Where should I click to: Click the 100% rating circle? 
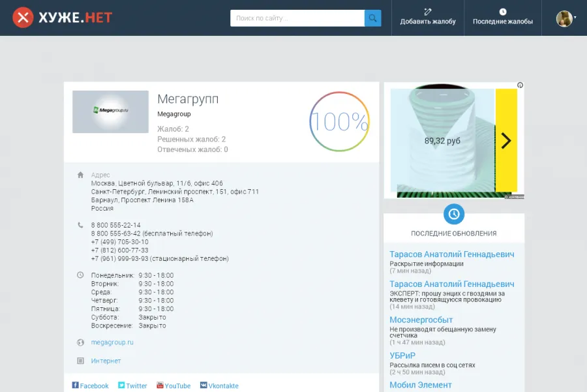point(339,122)
